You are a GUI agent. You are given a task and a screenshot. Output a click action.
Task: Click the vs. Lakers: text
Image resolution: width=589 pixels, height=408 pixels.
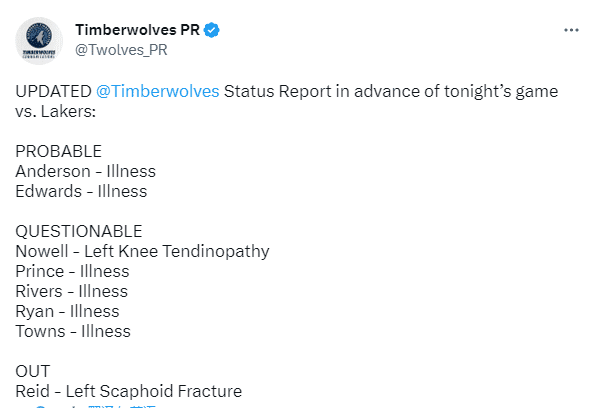pos(56,112)
